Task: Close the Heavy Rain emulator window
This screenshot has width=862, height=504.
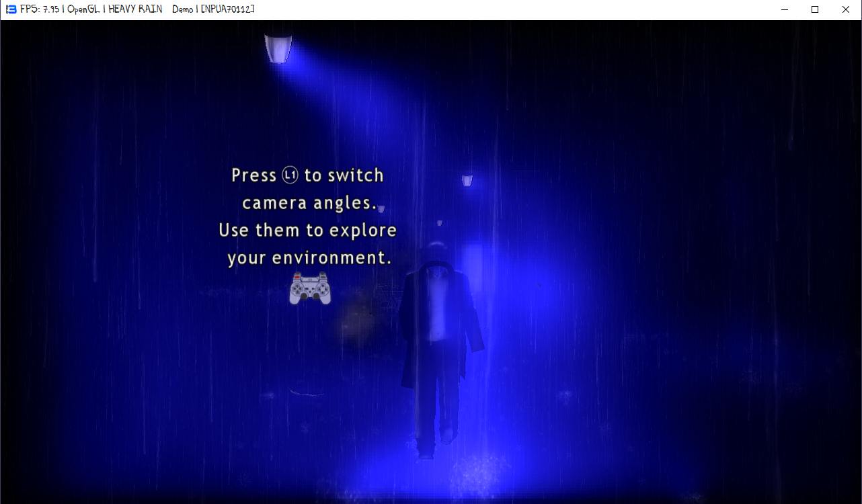Action: coord(846,9)
